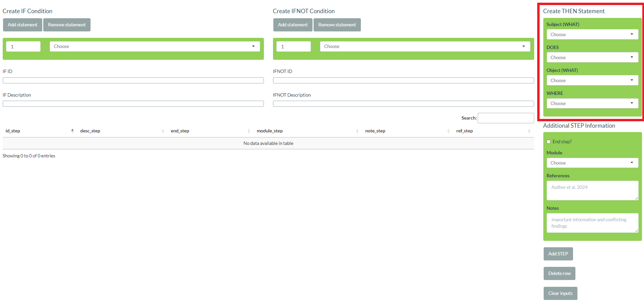Image resolution: width=644 pixels, height=303 pixels.
Task: Sort table by end_step column
Action: coord(180,131)
